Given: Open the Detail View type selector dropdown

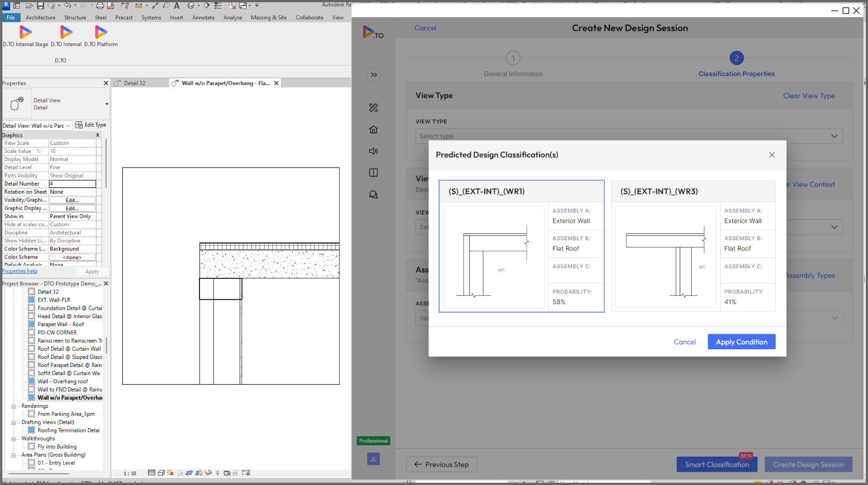Looking at the screenshot, I should click(107, 104).
